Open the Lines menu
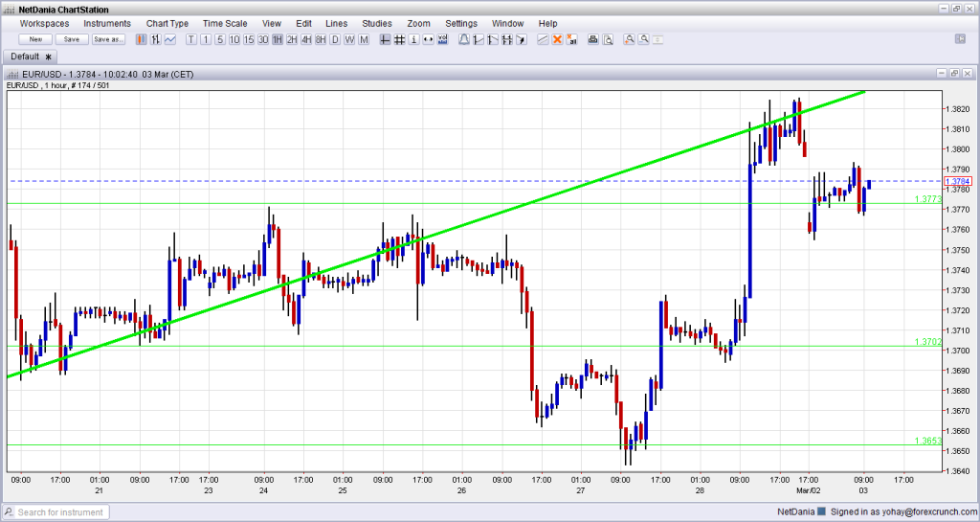The width and height of the screenshot is (980, 522). coord(336,23)
